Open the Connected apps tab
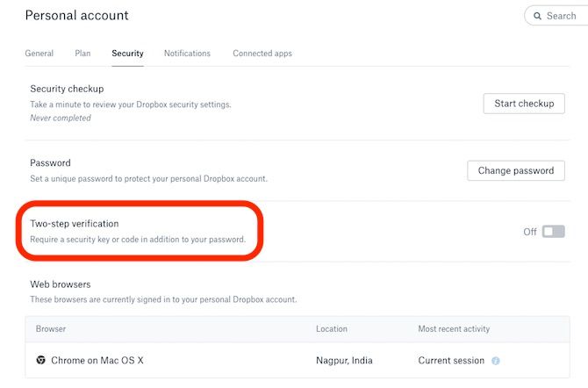 [x=262, y=54]
